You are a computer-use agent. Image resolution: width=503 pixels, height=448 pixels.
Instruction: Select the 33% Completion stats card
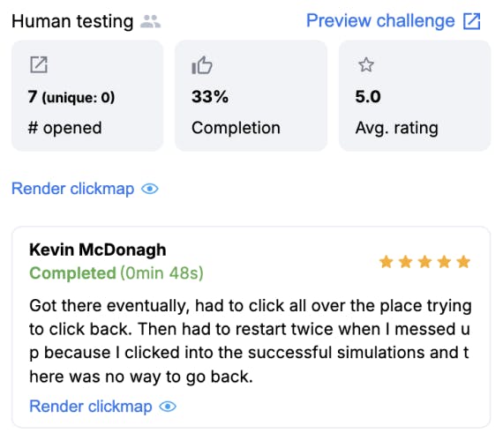point(251,95)
